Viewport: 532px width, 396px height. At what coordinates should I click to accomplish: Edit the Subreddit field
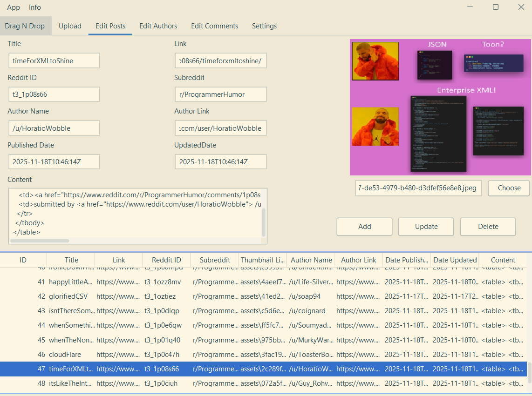220,94
